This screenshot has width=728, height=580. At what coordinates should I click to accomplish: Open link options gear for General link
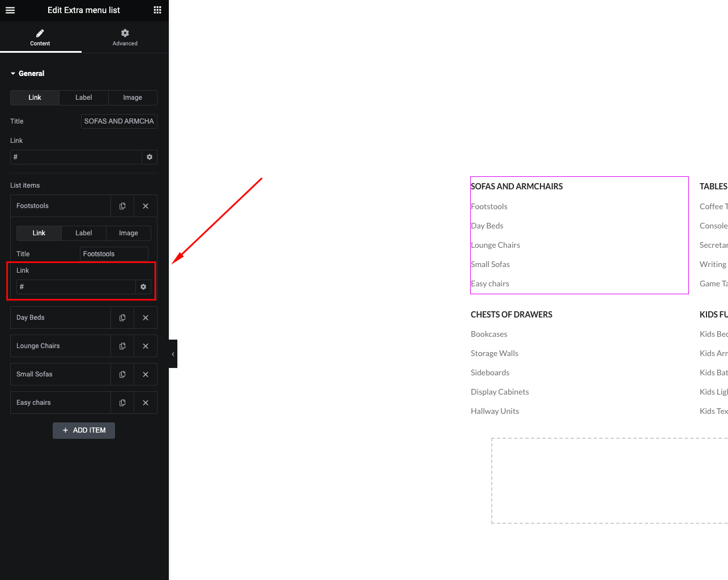click(x=150, y=157)
